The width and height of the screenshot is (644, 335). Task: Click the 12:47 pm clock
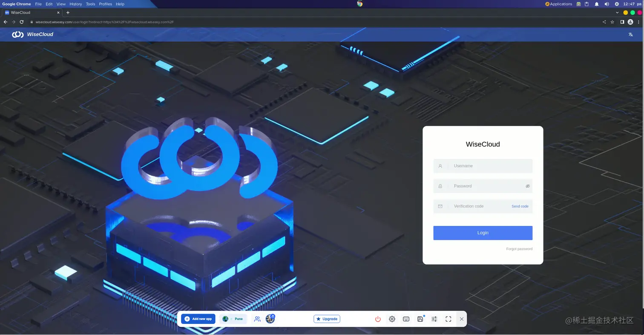pos(632,4)
